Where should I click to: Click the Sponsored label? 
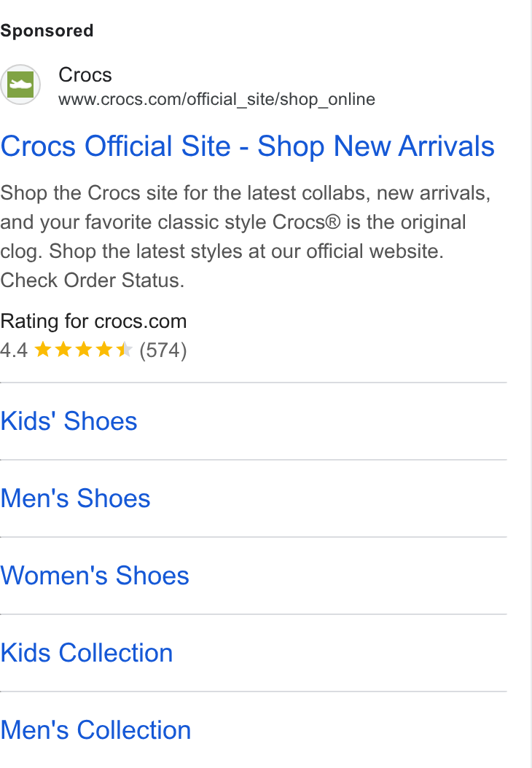[x=47, y=31]
